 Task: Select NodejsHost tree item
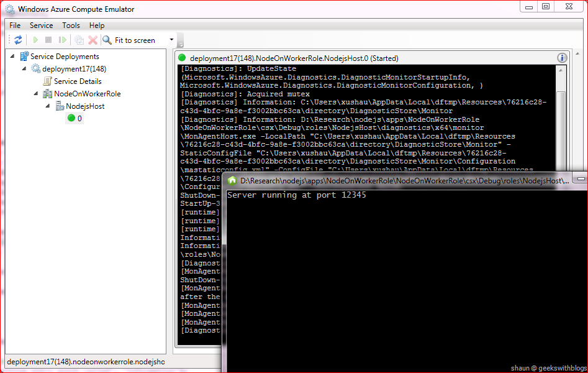(85, 106)
